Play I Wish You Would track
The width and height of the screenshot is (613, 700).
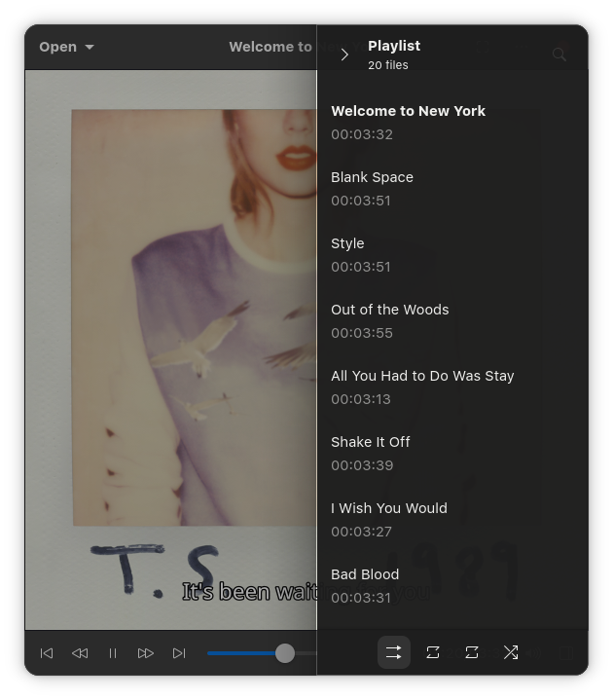pyautogui.click(x=389, y=519)
